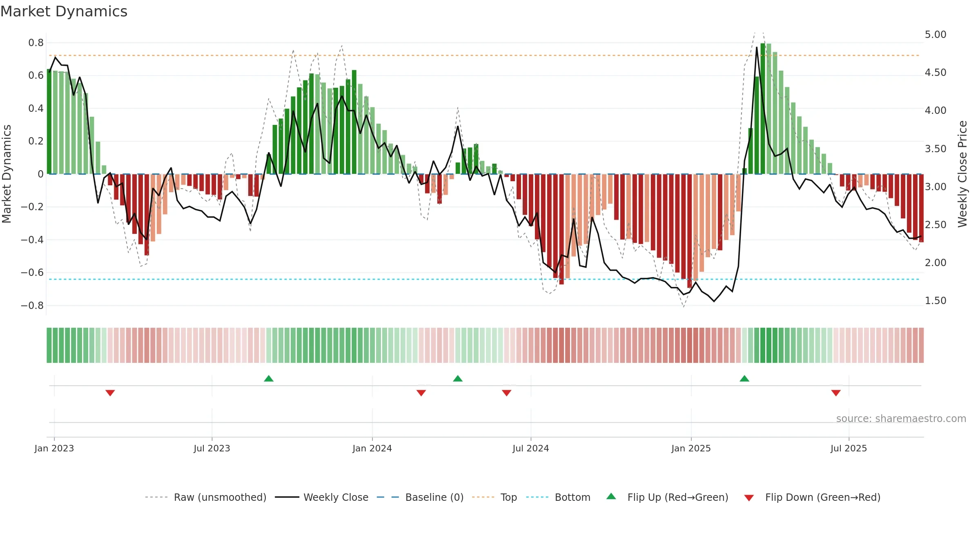Click the green flip-up marker near March 2025
980x551 pixels.
[x=744, y=378]
